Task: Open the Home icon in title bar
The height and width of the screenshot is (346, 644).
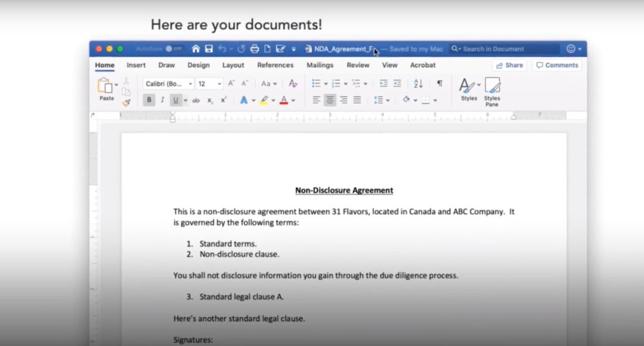Action: [x=196, y=49]
